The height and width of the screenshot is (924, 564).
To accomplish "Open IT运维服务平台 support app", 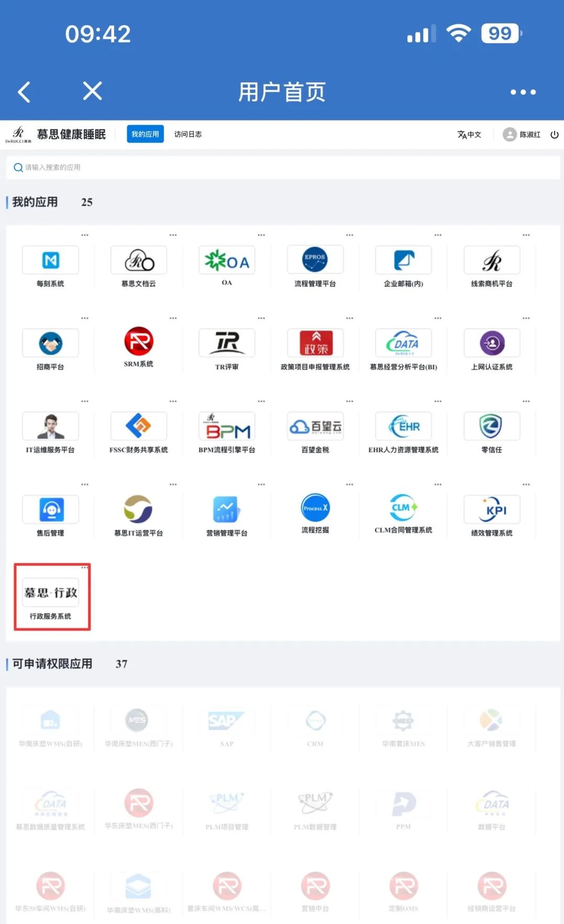I will click(50, 426).
